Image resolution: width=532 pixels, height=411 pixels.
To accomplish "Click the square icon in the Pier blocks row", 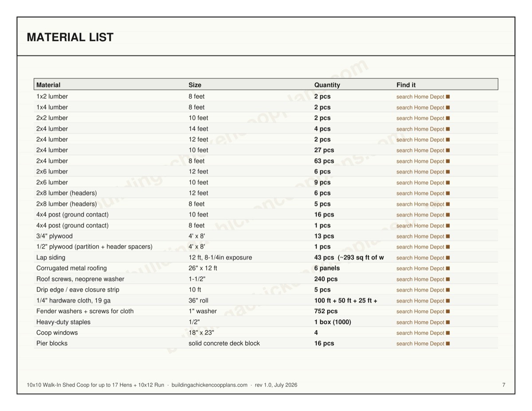I will (x=448, y=344).
